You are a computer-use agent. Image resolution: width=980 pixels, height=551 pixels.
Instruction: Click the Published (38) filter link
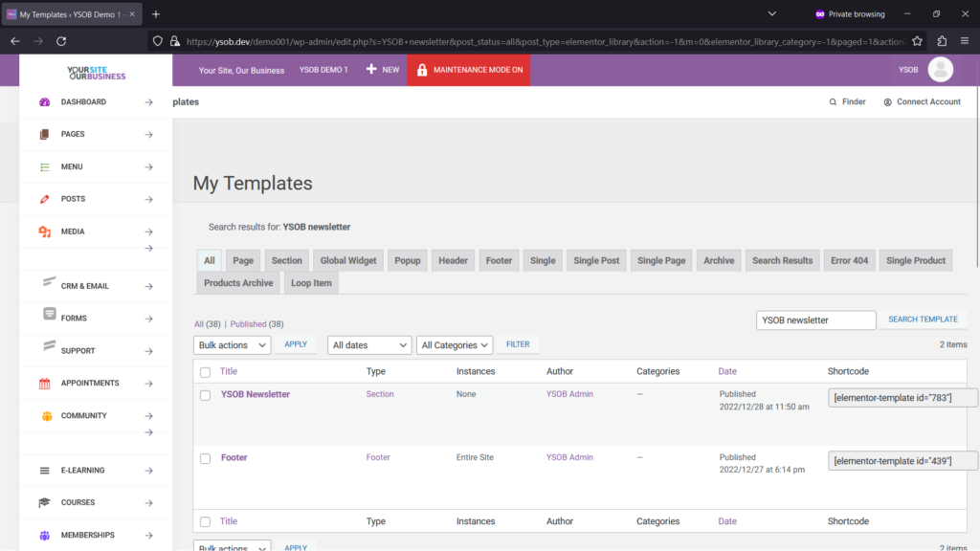(x=256, y=324)
